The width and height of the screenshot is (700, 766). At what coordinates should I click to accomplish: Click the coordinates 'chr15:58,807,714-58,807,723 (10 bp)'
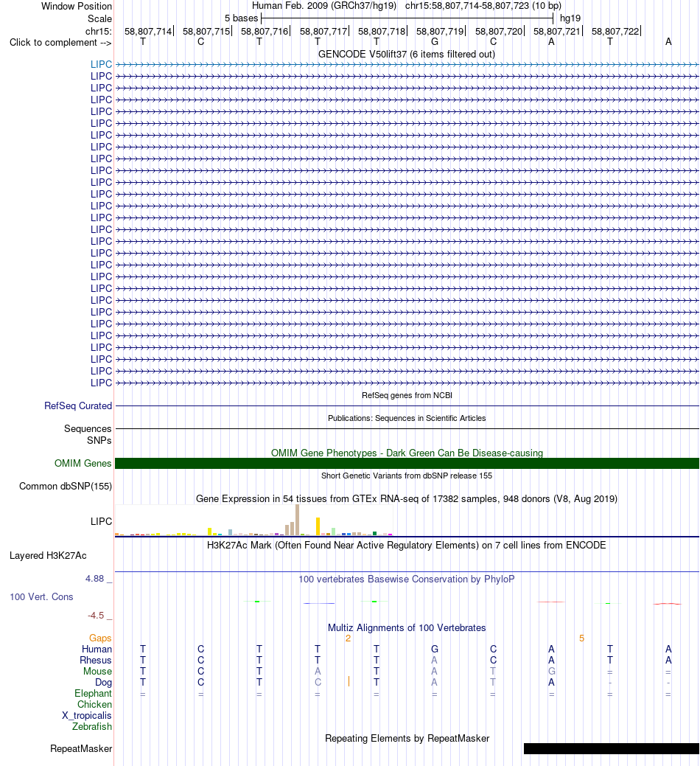[483, 6]
